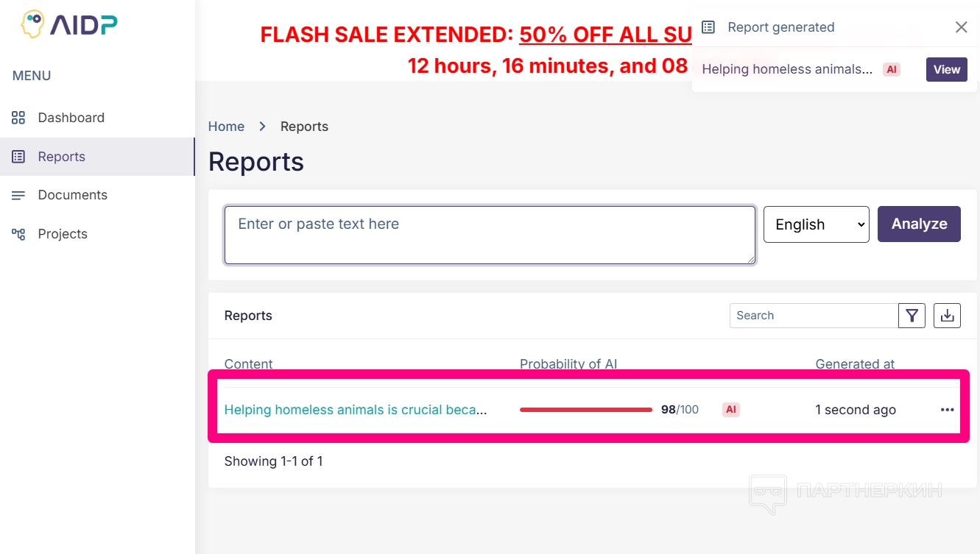This screenshot has height=554, width=980.
Task: Go to Projects section
Action: coord(63,234)
